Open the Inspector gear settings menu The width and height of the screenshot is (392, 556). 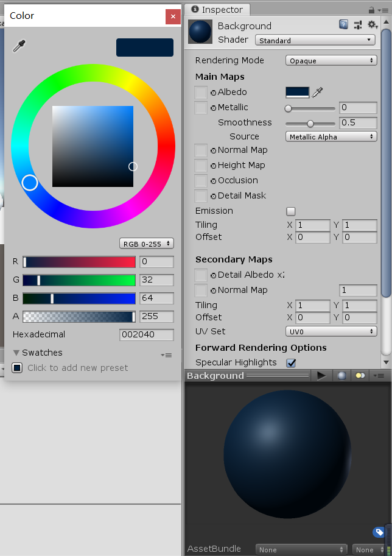click(372, 24)
